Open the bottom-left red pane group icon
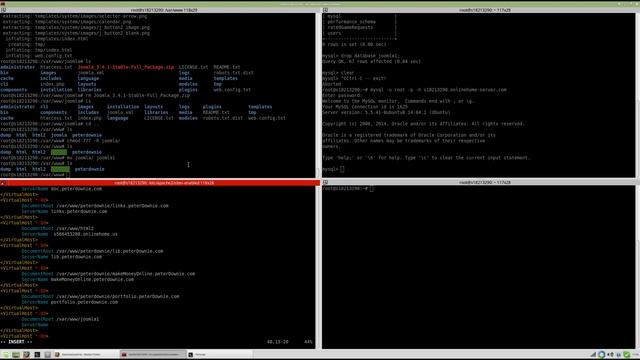Image resolution: width=640 pixels, height=360 pixels. tap(3, 183)
